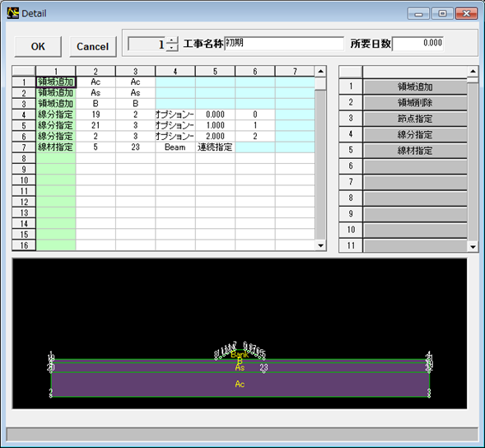Increment the step number spinner up arrow

pos(172,40)
